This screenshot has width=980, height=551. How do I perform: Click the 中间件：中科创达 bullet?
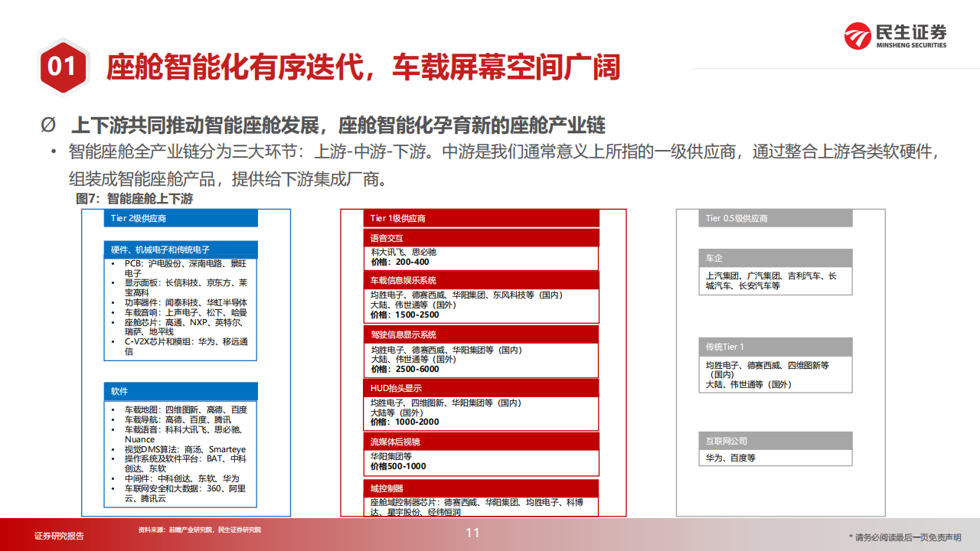pyautogui.click(x=176, y=478)
